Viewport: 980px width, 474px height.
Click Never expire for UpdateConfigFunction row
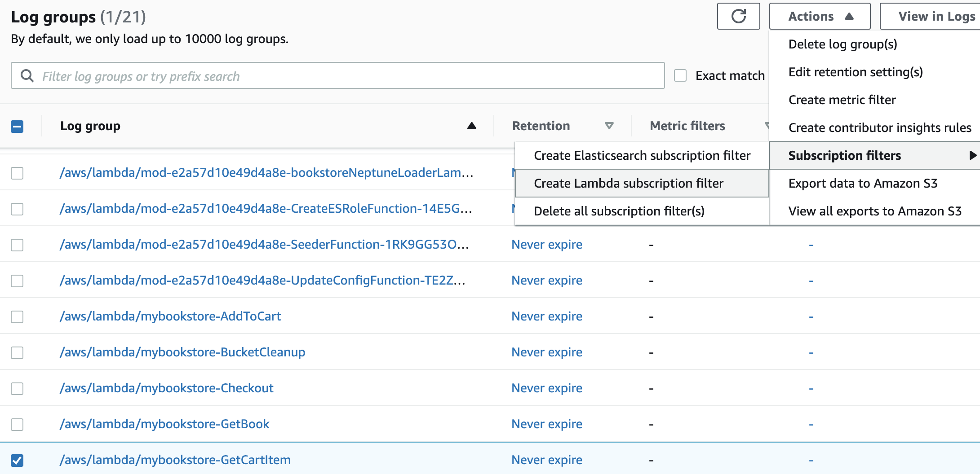click(547, 281)
